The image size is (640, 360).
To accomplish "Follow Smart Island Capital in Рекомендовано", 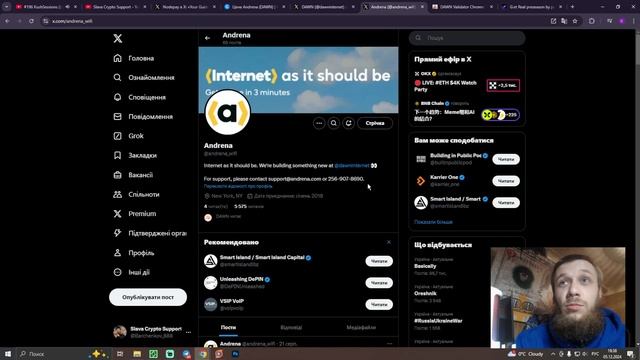I will [379, 261].
